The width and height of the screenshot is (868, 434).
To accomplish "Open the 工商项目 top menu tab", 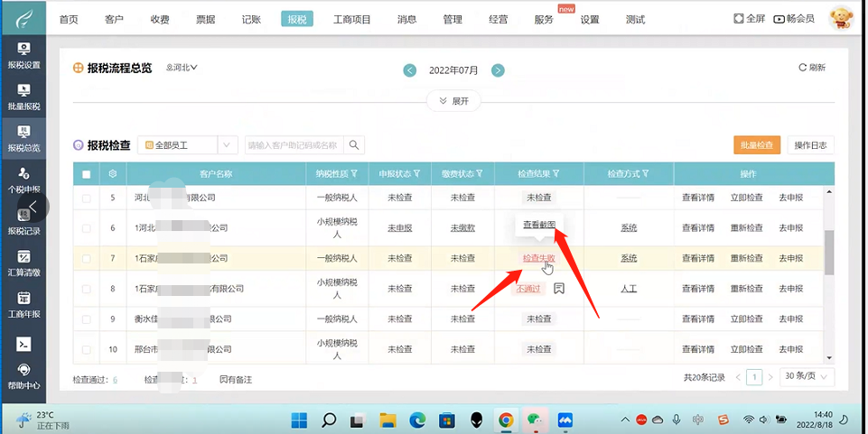I will point(352,19).
